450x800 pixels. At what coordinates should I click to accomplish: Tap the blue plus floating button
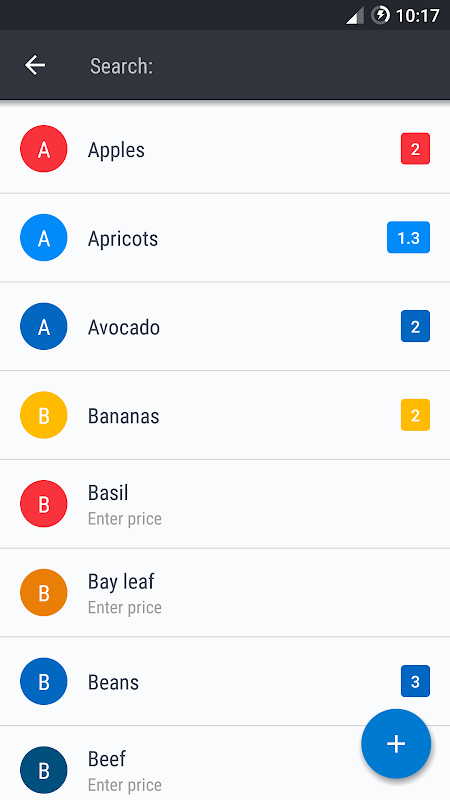(396, 744)
